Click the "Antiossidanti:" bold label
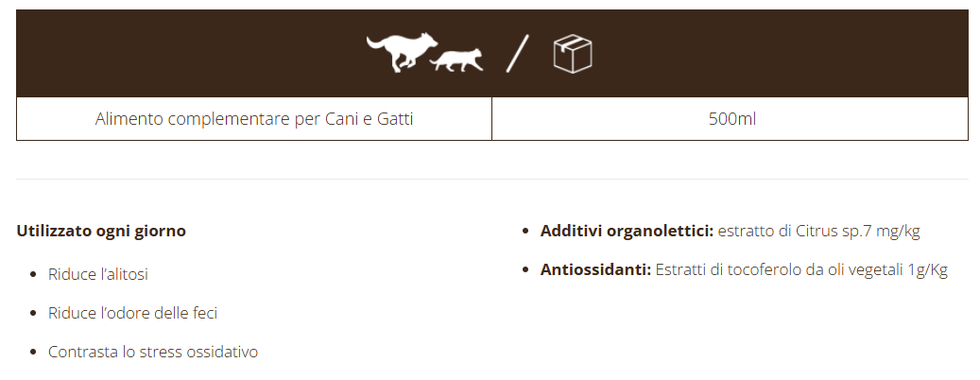Viewport: 980px width, 380px height. point(595,270)
